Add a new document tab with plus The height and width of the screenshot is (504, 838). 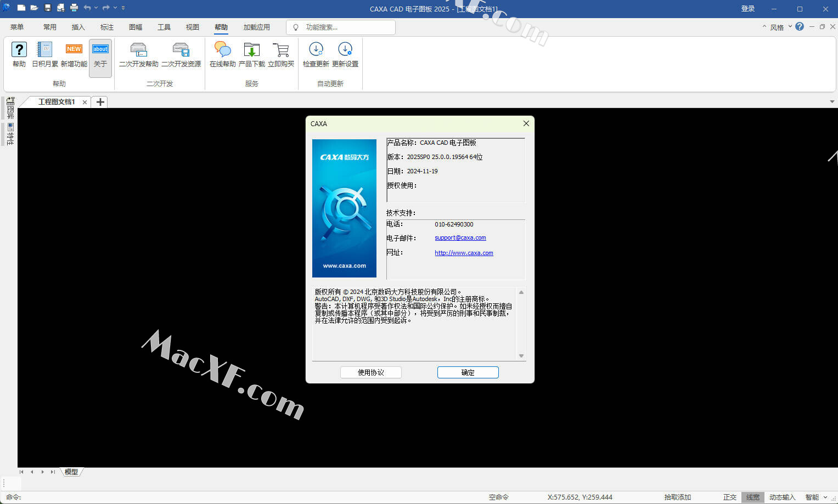coord(100,102)
